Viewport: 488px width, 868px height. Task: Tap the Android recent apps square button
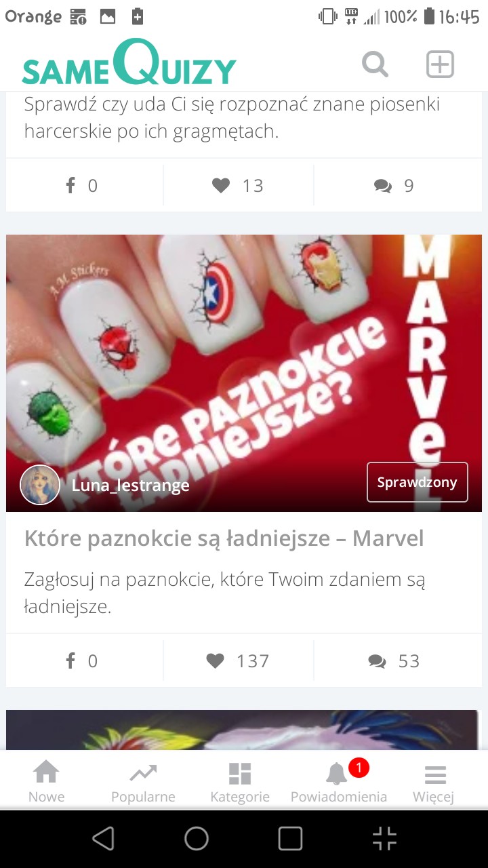290,839
